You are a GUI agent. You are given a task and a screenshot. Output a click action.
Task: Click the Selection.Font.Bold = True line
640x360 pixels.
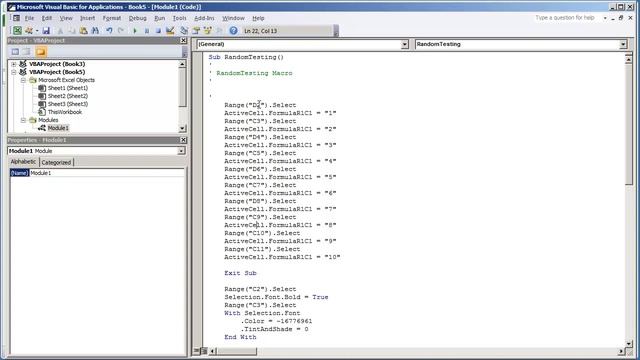point(276,297)
